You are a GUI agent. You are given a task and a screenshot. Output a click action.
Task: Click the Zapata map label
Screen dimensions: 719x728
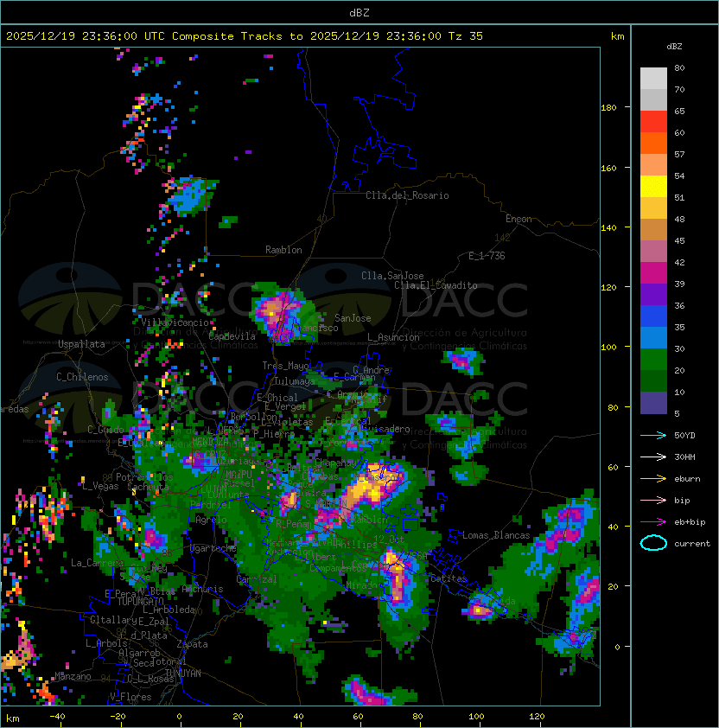click(192, 644)
